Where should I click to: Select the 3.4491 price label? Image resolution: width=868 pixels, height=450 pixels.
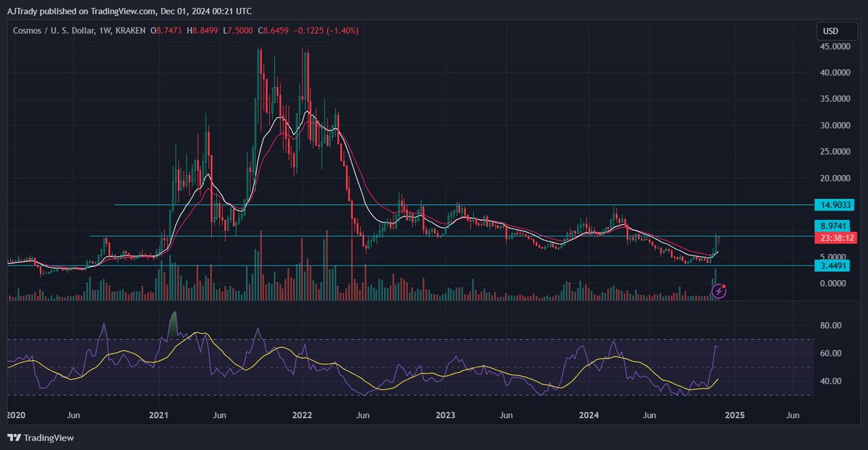834,266
